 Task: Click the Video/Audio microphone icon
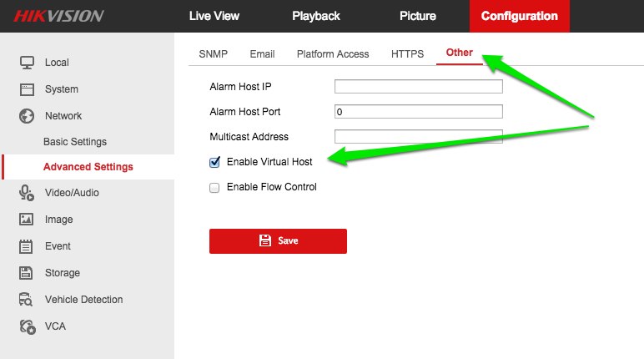27,193
